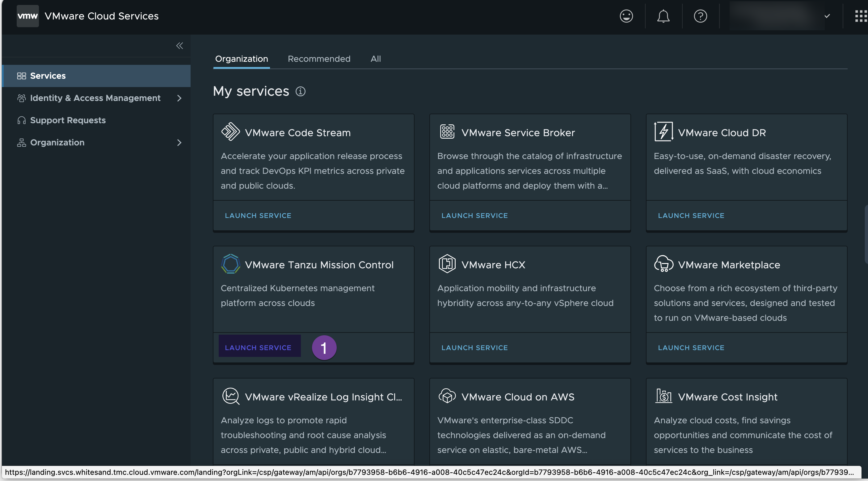Screen dimensions: 868x481
Task: Click the VMware Marketplace card title
Action: (x=729, y=265)
